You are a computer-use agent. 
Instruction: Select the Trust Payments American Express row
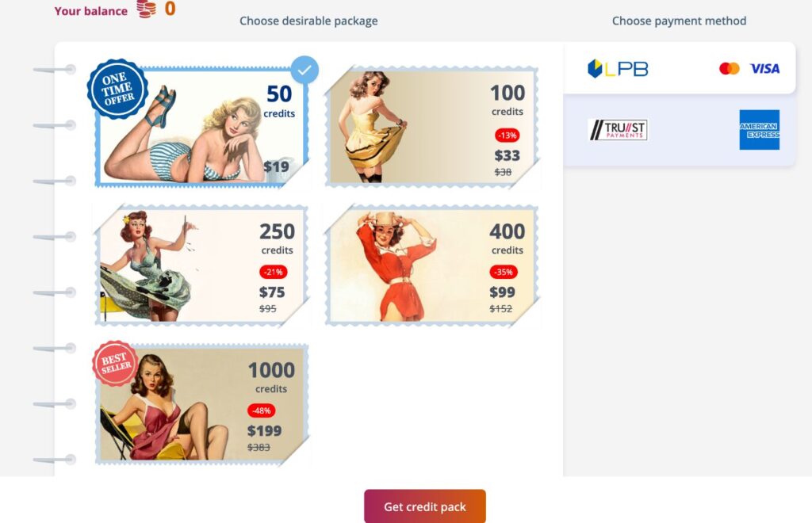(680, 130)
